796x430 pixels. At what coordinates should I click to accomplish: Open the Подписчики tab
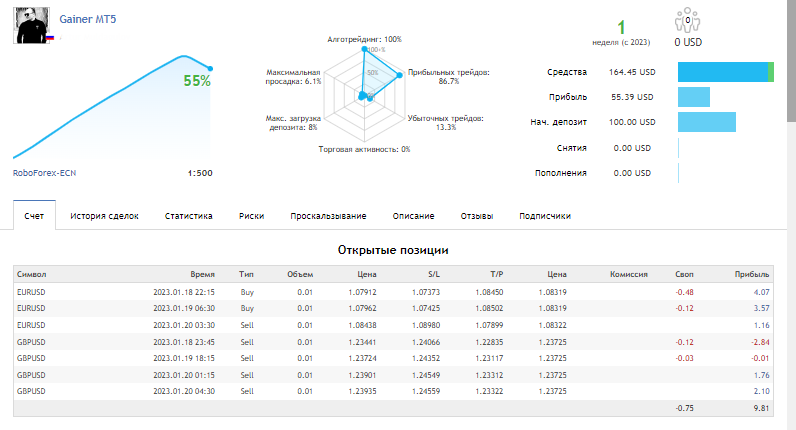545,216
